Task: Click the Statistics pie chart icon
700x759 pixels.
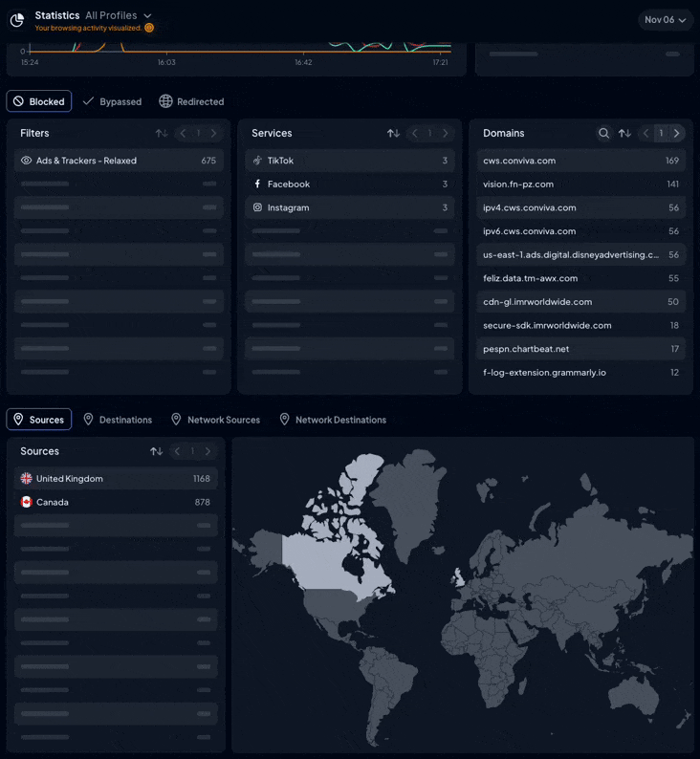Action: coord(17,20)
